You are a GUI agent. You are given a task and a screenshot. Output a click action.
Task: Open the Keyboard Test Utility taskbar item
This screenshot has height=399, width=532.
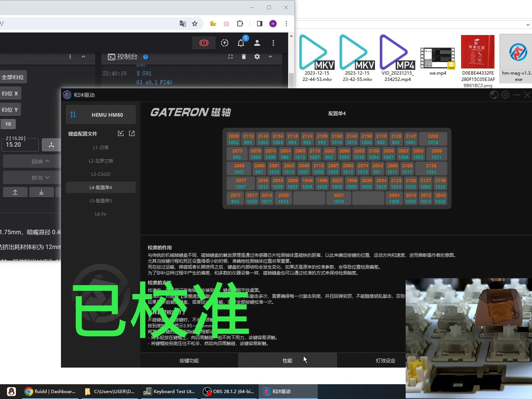click(169, 392)
